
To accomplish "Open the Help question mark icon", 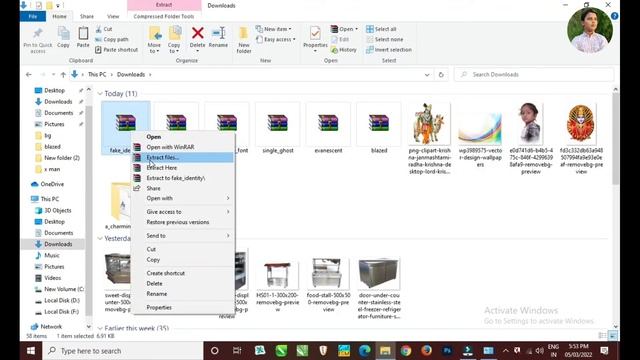I will click(615, 16).
